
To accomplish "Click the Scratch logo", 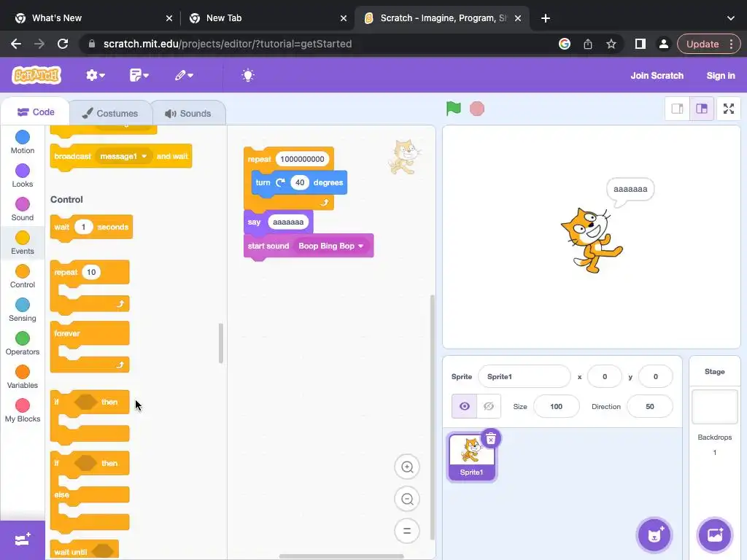I will [x=36, y=75].
